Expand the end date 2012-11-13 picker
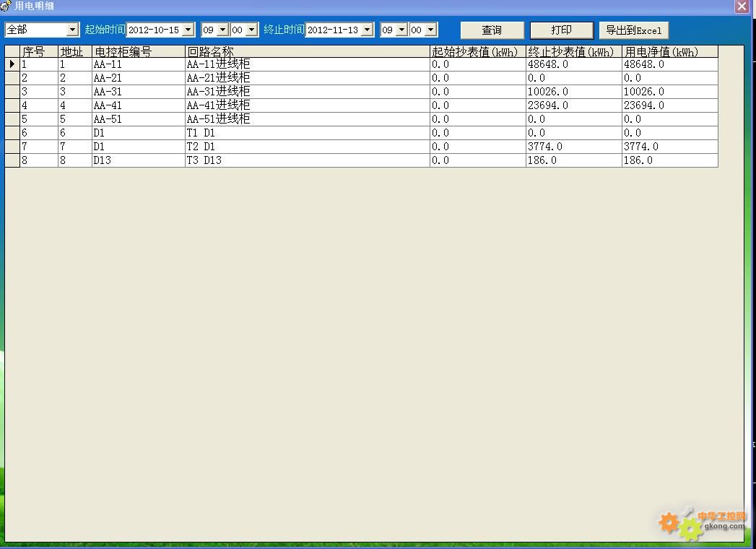This screenshot has width=756, height=549. click(x=368, y=30)
